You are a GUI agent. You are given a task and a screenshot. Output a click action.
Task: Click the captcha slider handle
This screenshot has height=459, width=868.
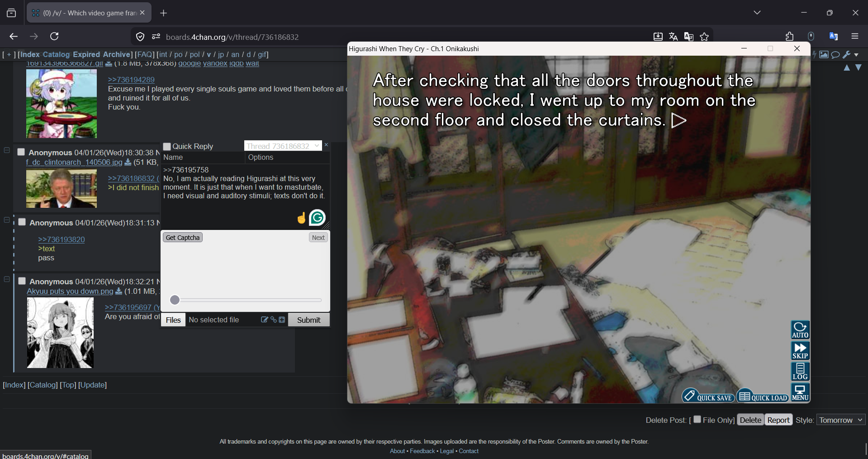[175, 300]
